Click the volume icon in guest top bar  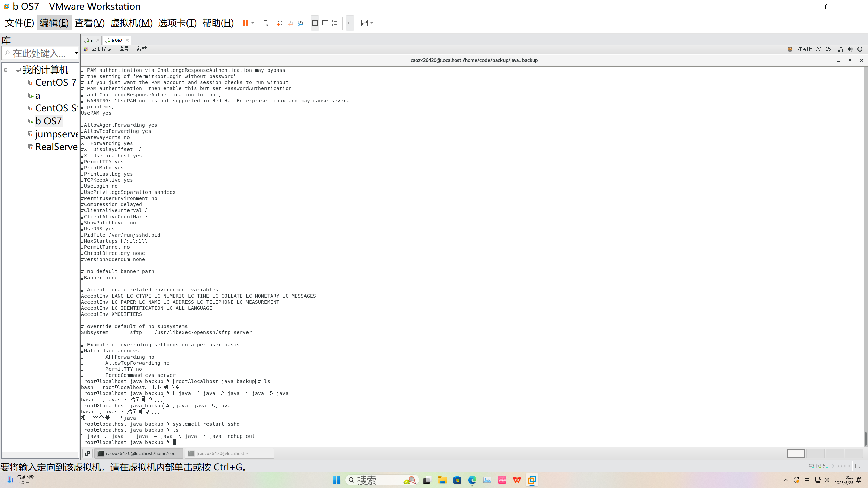pyautogui.click(x=850, y=49)
